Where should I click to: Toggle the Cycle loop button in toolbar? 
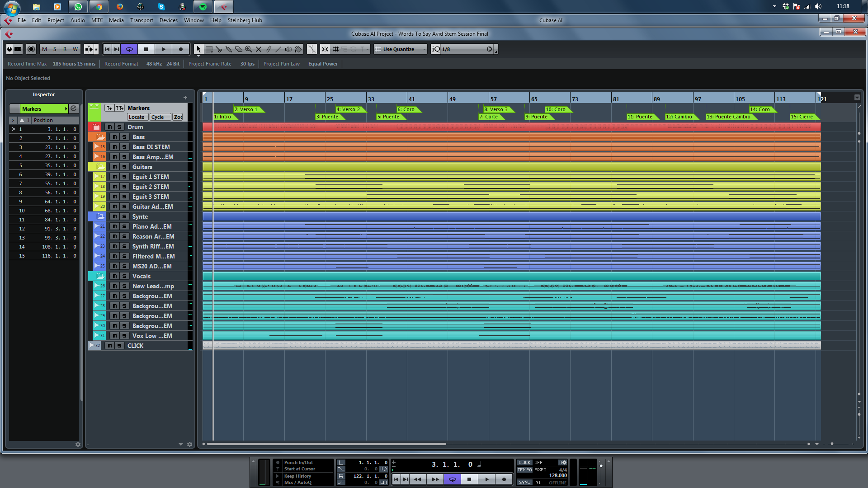[x=129, y=49]
